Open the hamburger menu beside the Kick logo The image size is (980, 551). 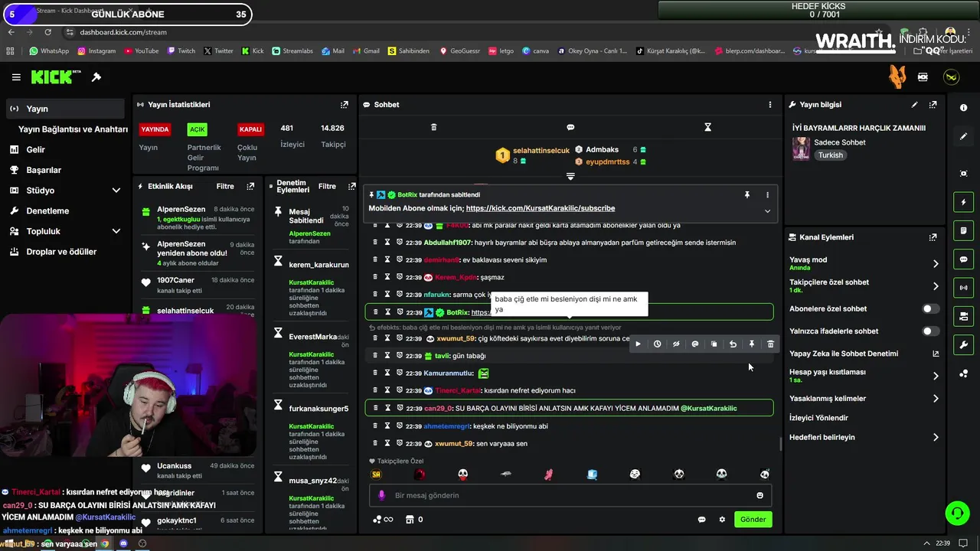16,77
